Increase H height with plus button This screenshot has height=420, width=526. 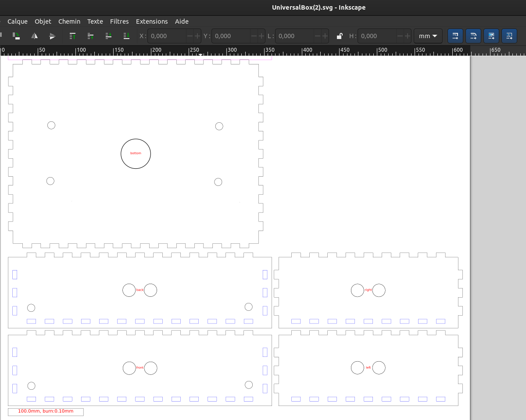407,36
